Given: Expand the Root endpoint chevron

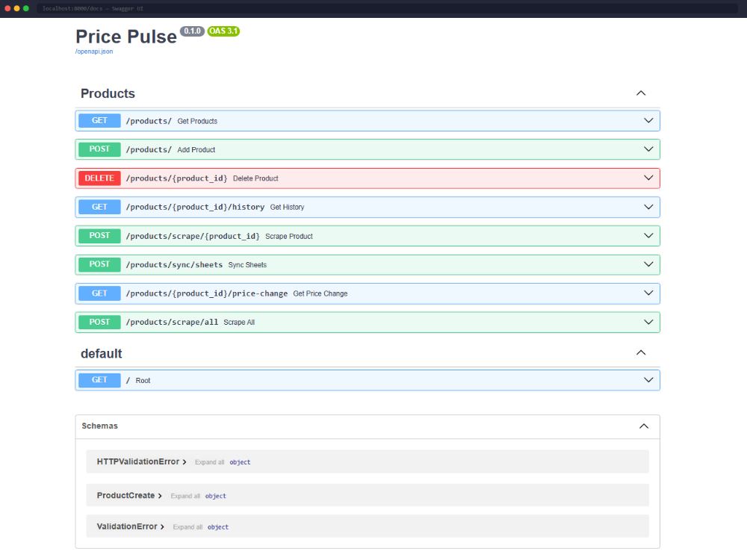Looking at the screenshot, I should tap(648, 380).
